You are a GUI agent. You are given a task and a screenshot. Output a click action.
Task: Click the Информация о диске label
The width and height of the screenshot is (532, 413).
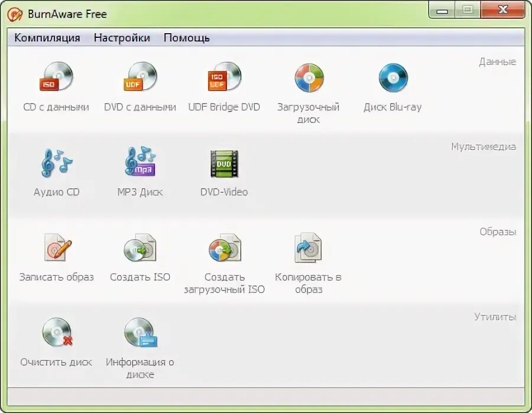click(140, 368)
